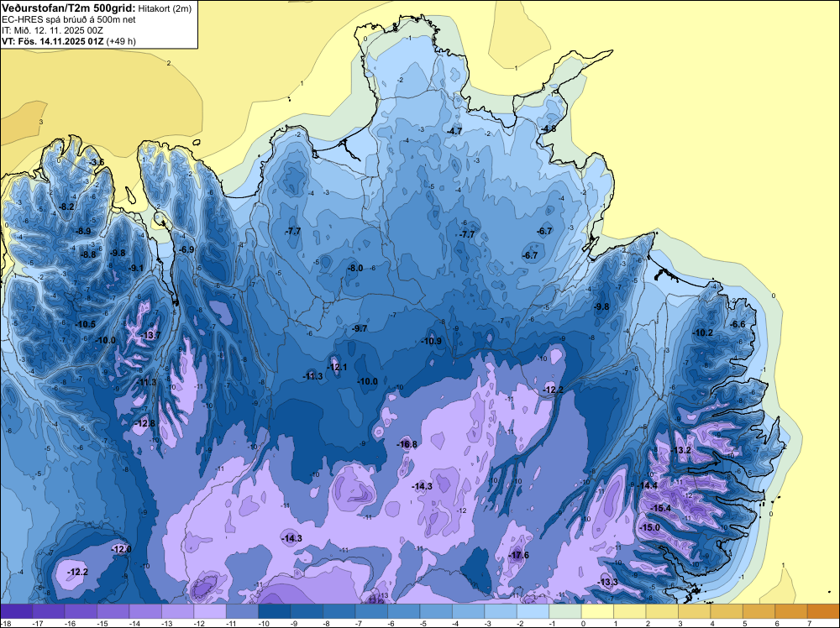Screen dimensions: 840x628
Task: Click the -3.6 temperature label
Action: [97, 162]
